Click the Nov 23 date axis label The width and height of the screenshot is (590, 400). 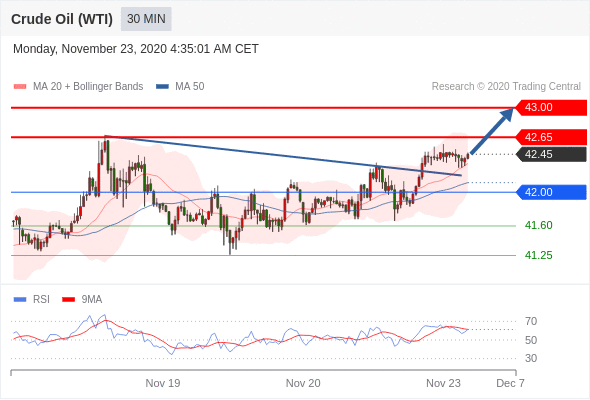443,383
